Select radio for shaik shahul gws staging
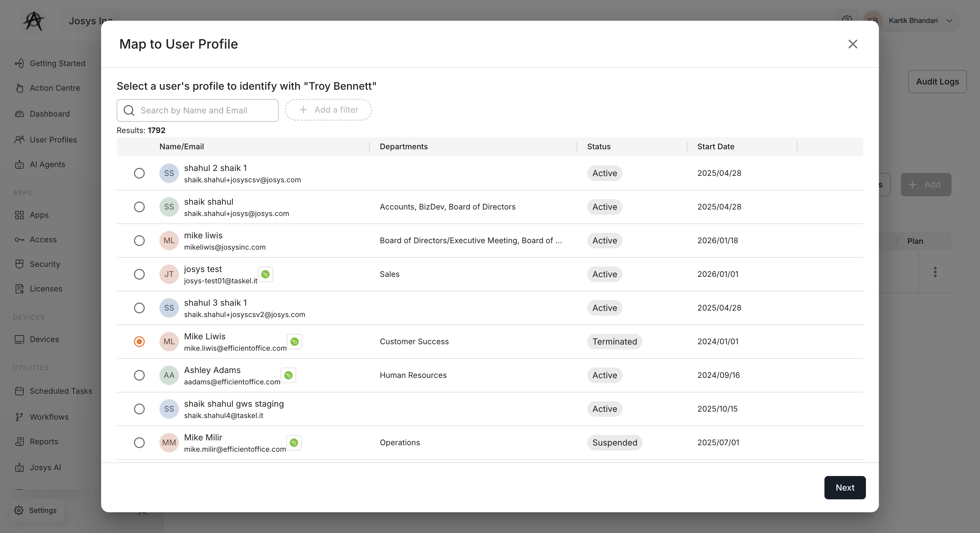Viewport: 980px width, 533px height. pos(139,409)
